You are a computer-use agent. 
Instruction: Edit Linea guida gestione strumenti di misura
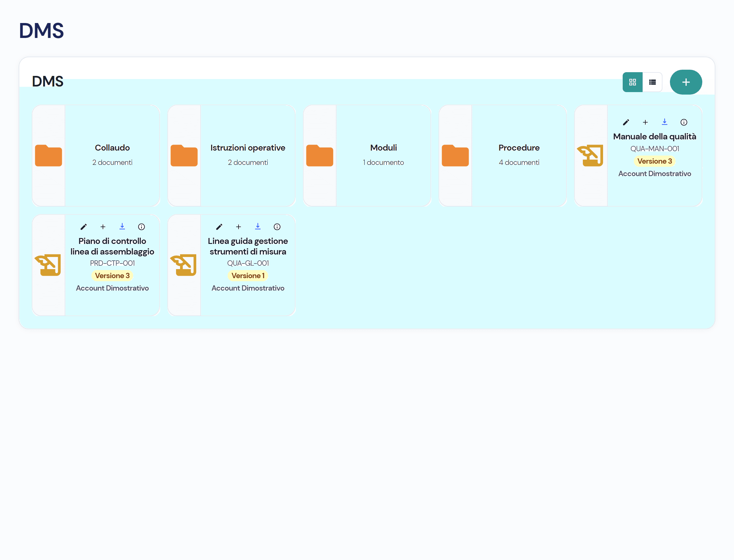click(x=219, y=227)
